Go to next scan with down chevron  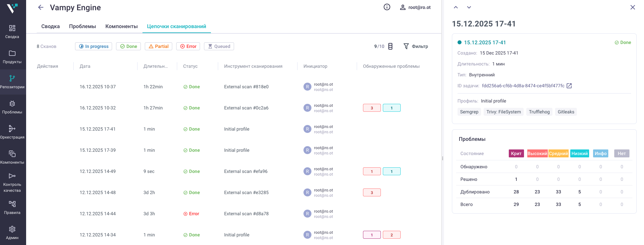tap(469, 7)
